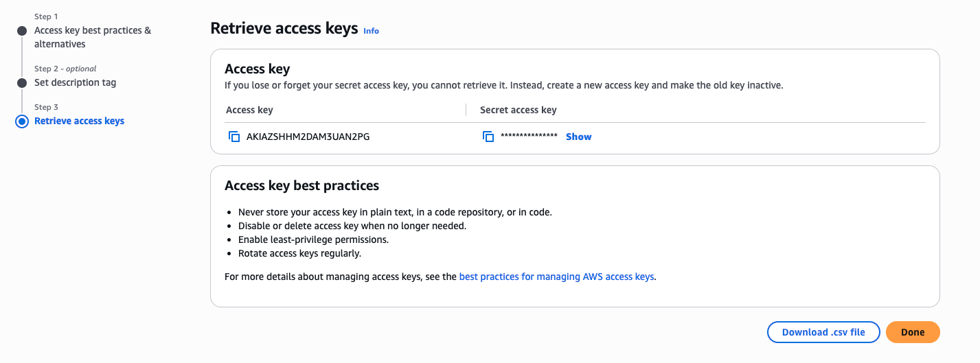
Task: Open best practices for managing AWS access keys
Action: [556, 277]
